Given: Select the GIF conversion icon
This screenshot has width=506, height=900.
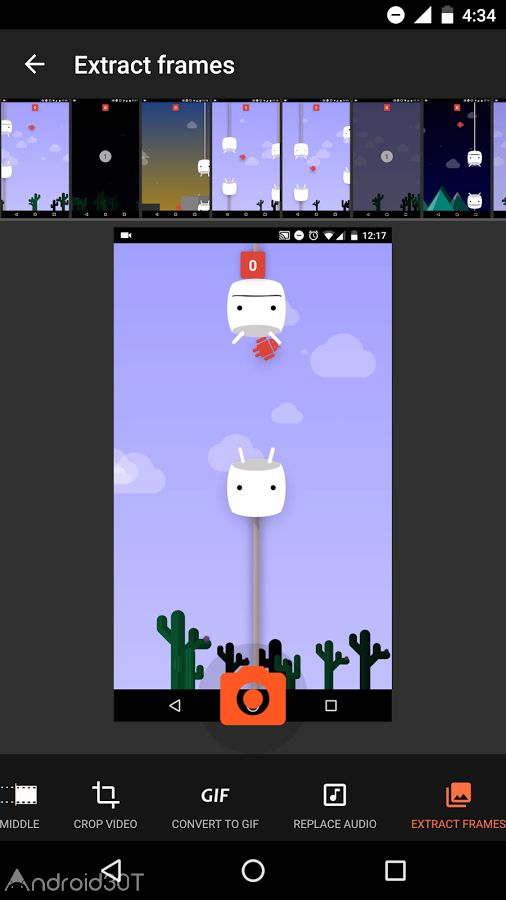Looking at the screenshot, I should click(215, 795).
